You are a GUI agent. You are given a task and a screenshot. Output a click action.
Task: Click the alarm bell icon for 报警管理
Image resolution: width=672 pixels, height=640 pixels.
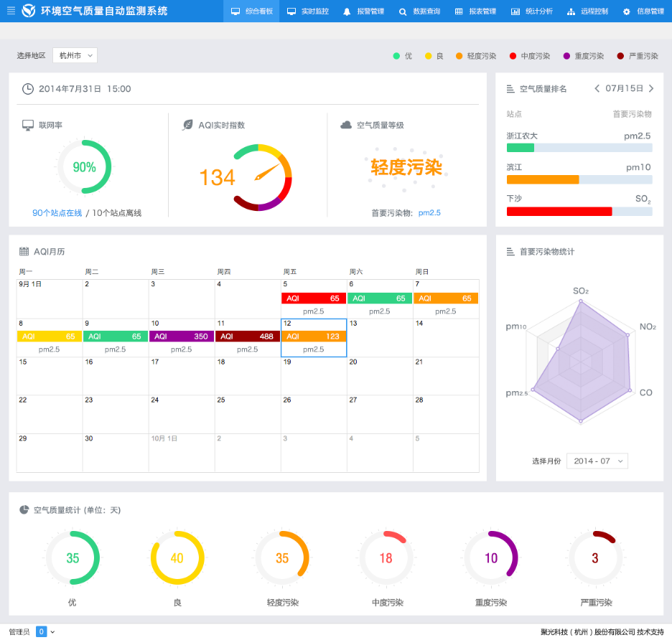(347, 11)
